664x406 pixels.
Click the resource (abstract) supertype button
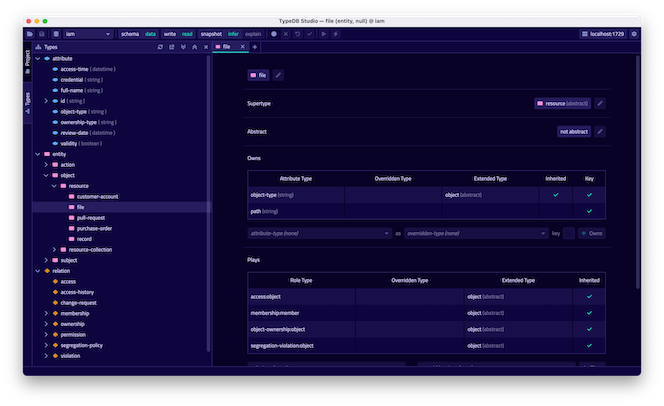(562, 103)
